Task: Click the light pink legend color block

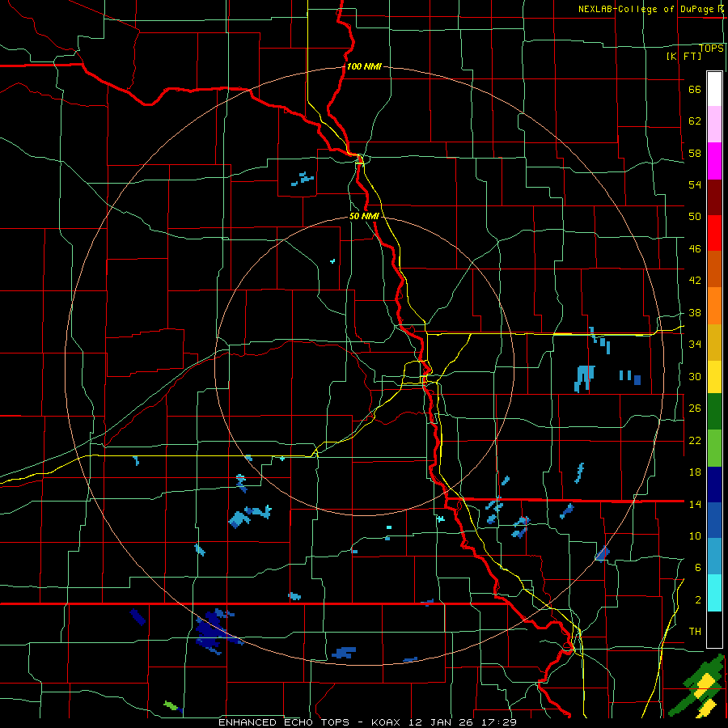Action: [714, 125]
